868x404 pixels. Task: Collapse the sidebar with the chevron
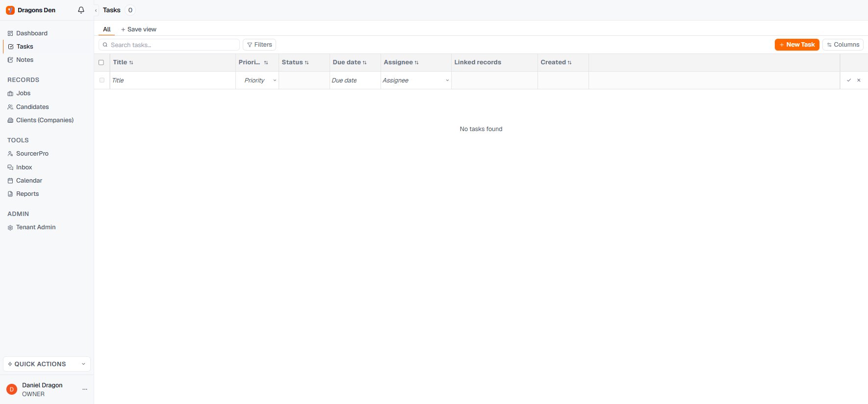[96, 10]
